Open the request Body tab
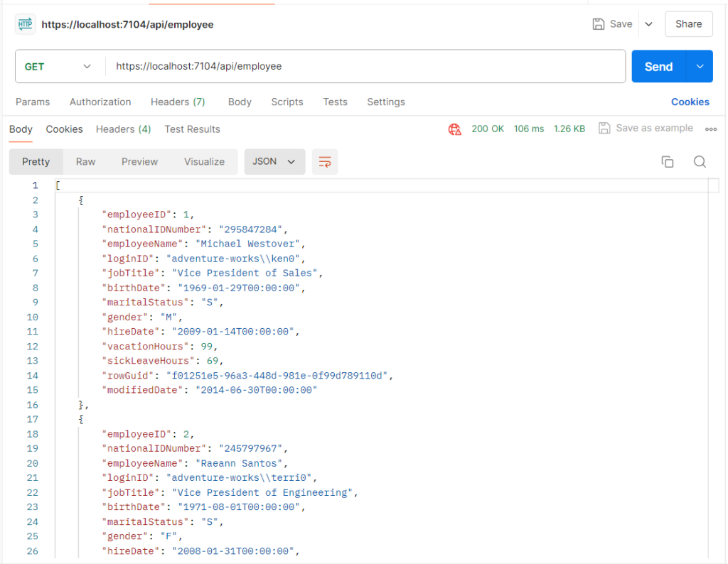The width and height of the screenshot is (728, 564). (x=240, y=102)
